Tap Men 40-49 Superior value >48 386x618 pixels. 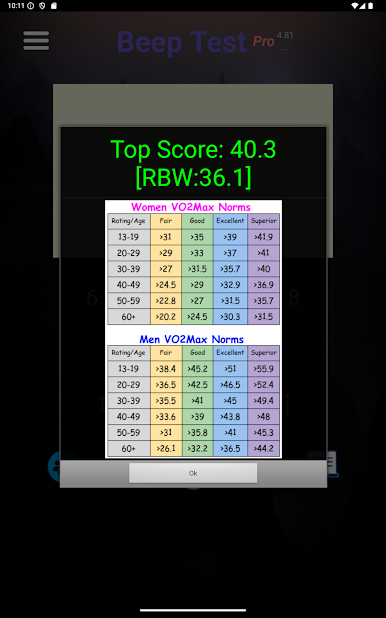pos(264,416)
